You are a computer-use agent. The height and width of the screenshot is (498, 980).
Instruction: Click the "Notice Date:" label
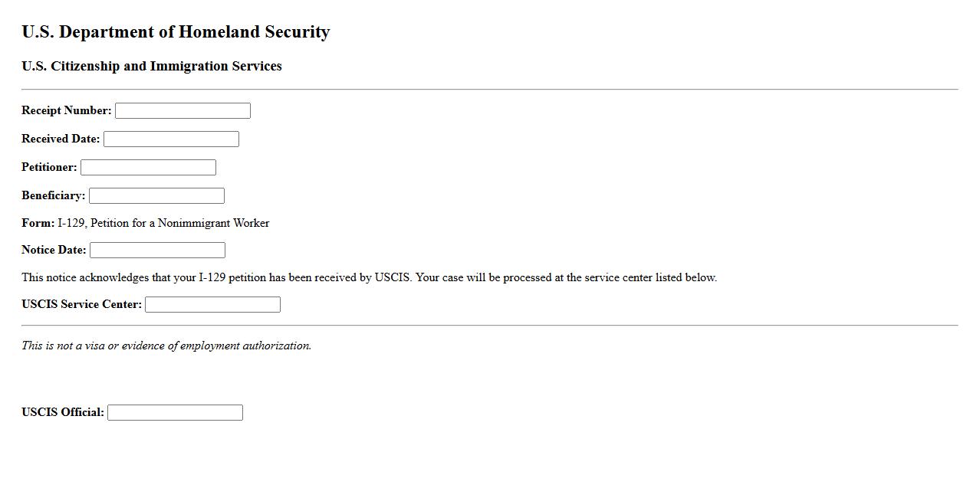tap(54, 251)
